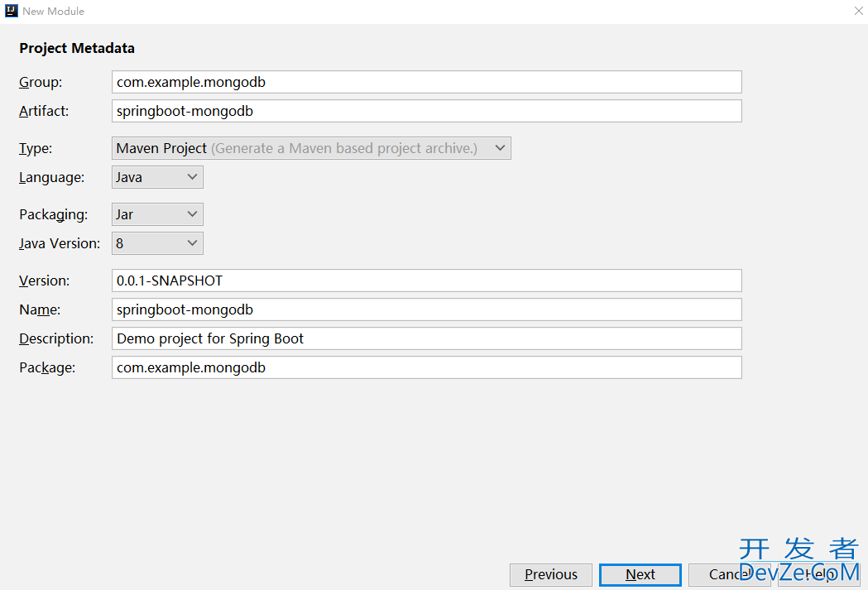Close the New Module dialog

859,11
